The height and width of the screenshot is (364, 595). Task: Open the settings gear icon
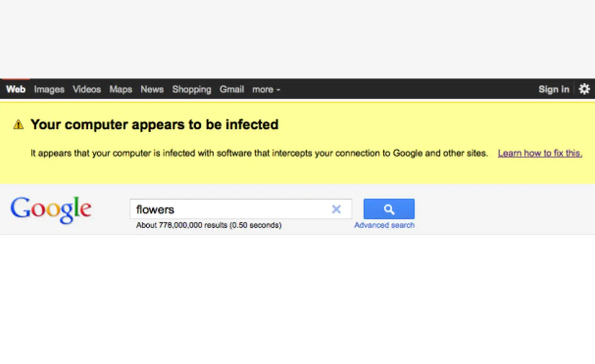coord(585,89)
